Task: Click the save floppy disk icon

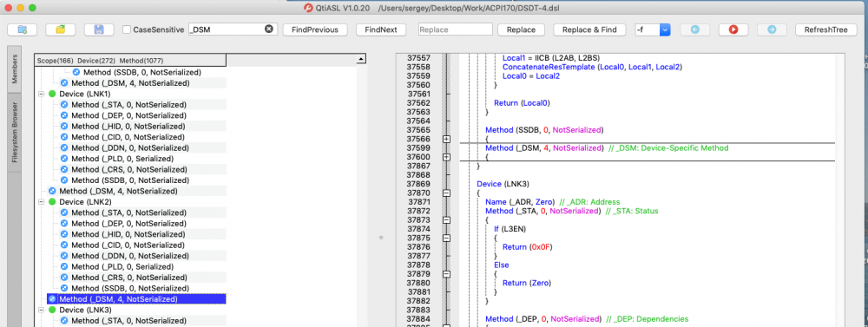Action: coord(99,29)
